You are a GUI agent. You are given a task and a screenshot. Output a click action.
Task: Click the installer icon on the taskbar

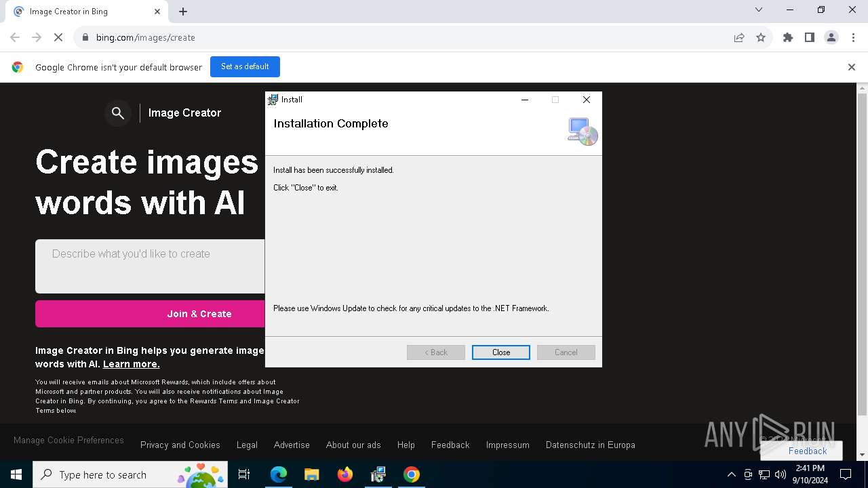tap(378, 474)
